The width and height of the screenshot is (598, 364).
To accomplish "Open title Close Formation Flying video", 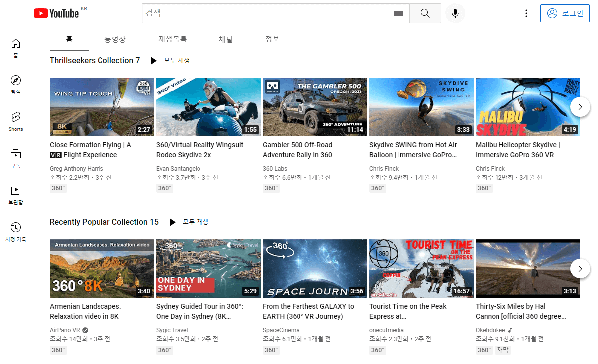I will click(x=91, y=150).
